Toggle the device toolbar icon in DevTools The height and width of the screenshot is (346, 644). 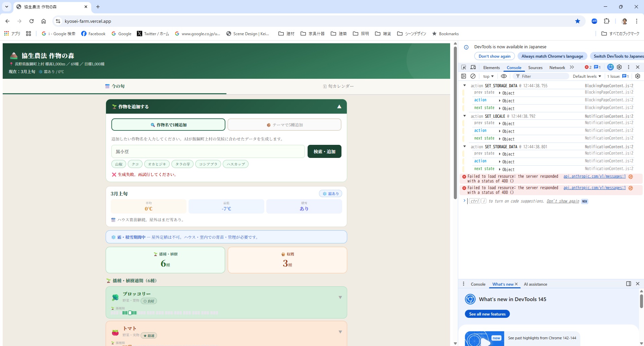(473, 67)
